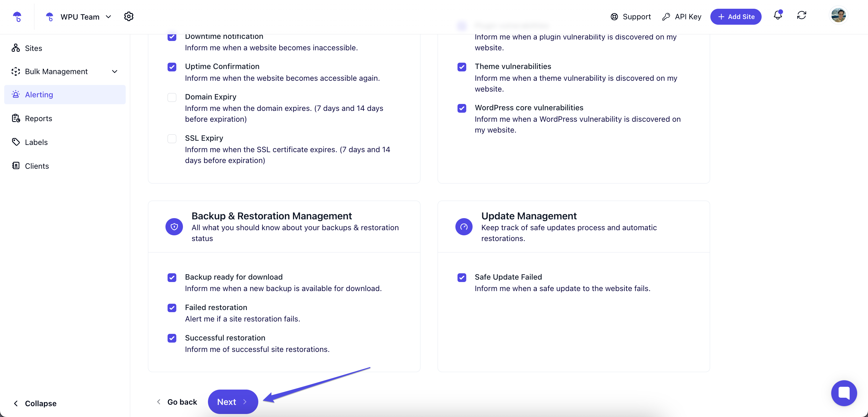Image resolution: width=868 pixels, height=417 pixels.
Task: Click the Backup & Restoration Management heading
Action: coord(272,216)
